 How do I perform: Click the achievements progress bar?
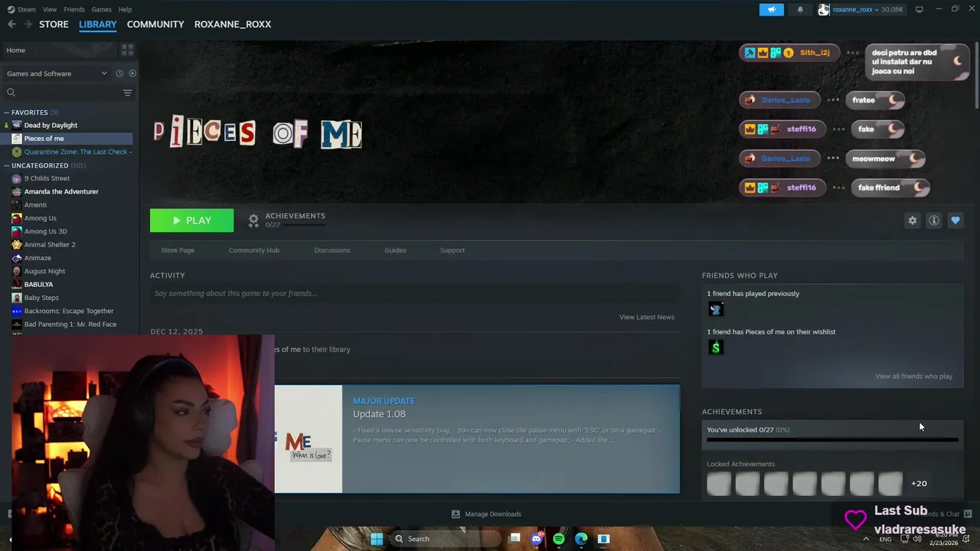[x=832, y=440]
